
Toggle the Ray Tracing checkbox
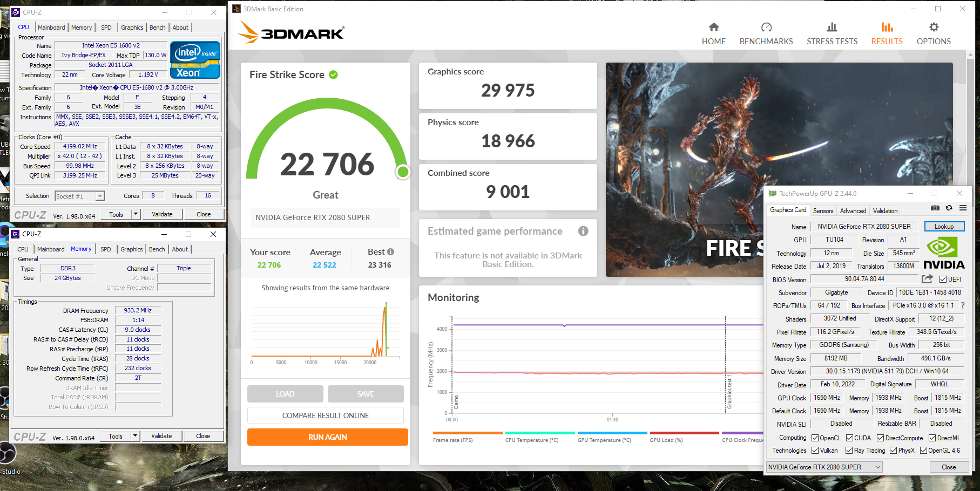click(849, 451)
